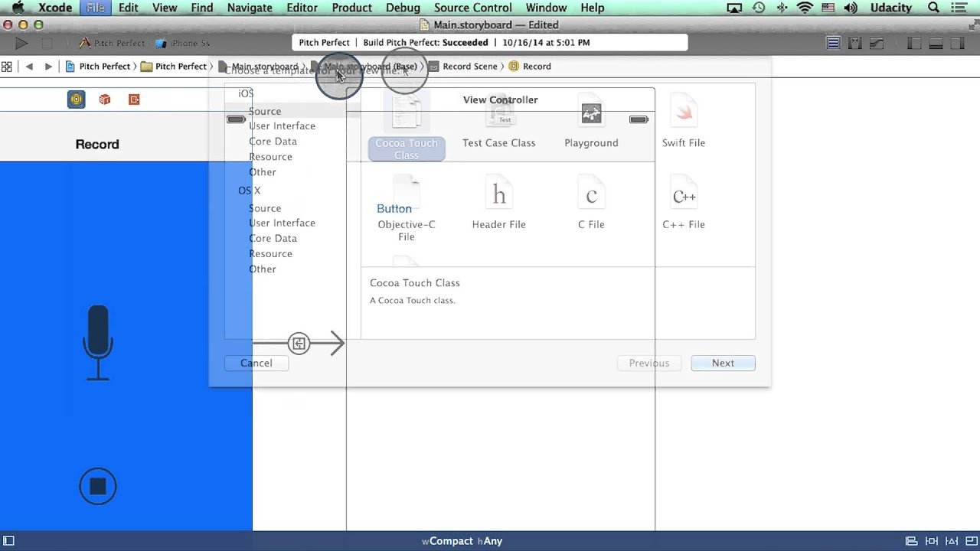
Task: Select iOS User Interface category
Action: coord(282,126)
